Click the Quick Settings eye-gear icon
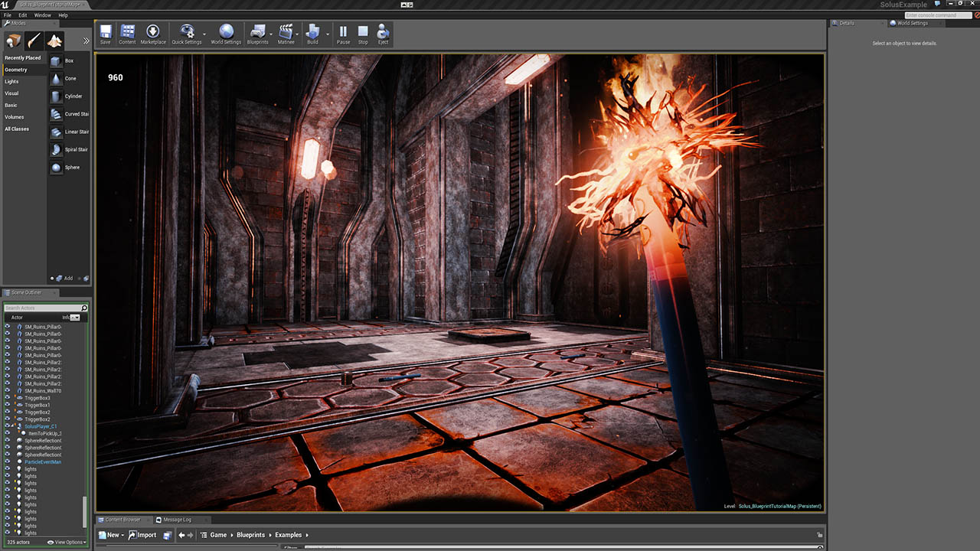The width and height of the screenshot is (980, 551). click(187, 31)
